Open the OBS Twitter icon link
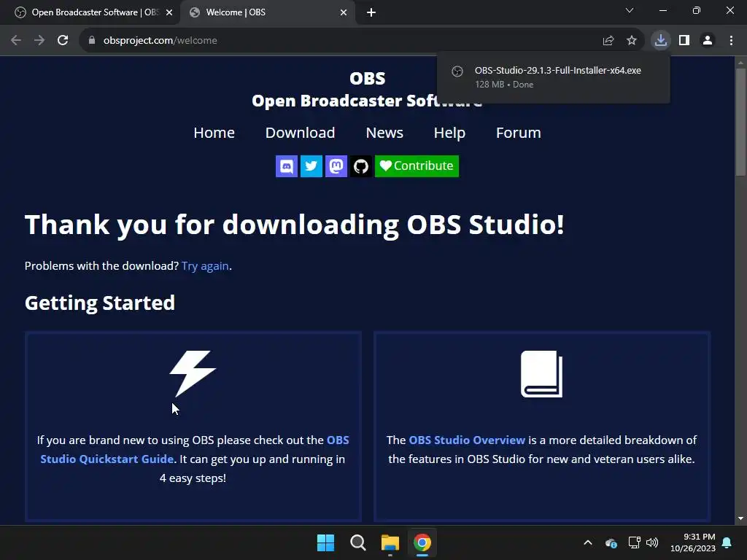 coord(311,166)
